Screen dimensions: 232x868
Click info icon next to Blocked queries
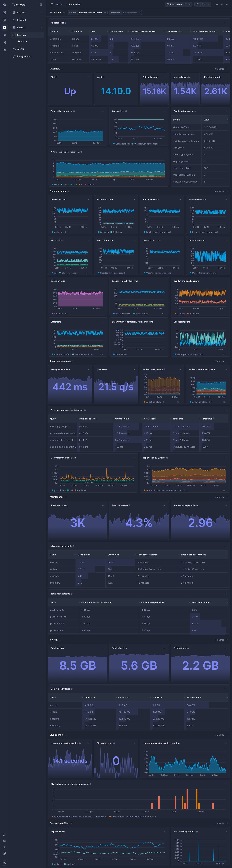click(114, 743)
